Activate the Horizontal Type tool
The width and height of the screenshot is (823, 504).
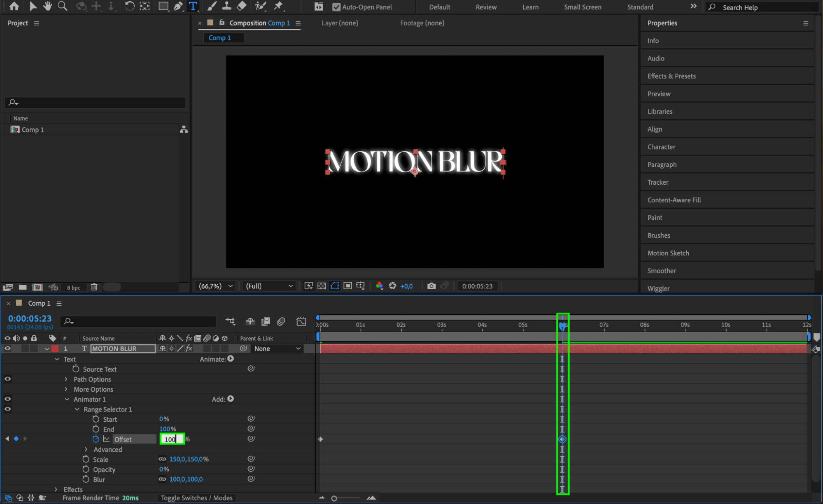point(193,6)
